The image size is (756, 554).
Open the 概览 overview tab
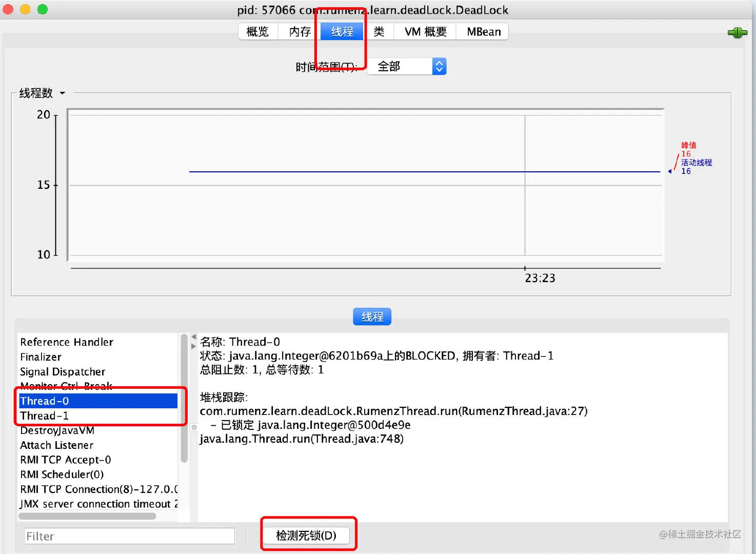tap(257, 32)
